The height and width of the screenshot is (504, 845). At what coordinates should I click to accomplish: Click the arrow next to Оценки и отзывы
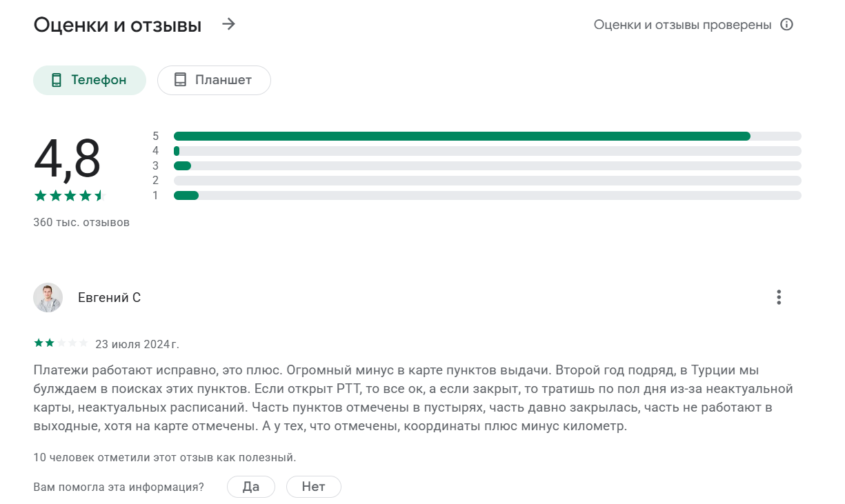tap(229, 25)
